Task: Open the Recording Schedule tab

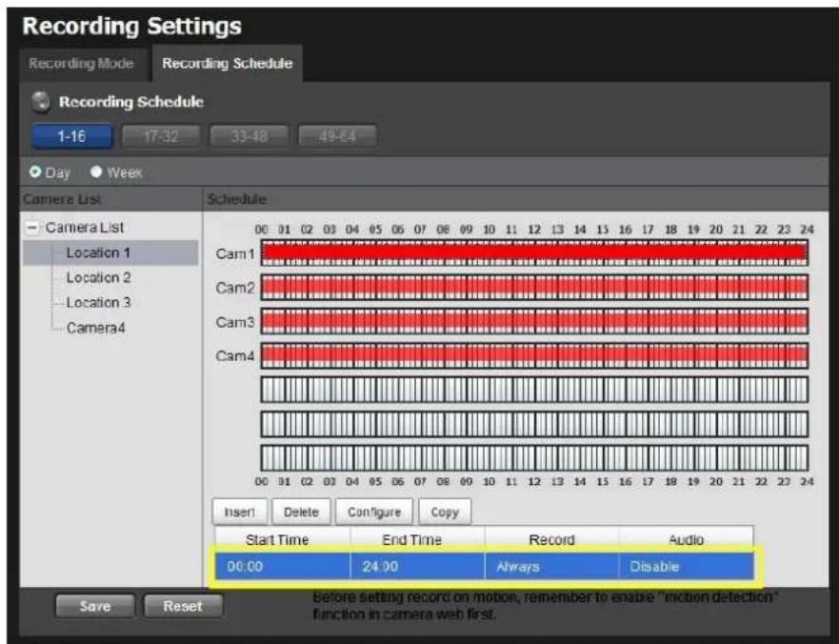Action: point(228,64)
